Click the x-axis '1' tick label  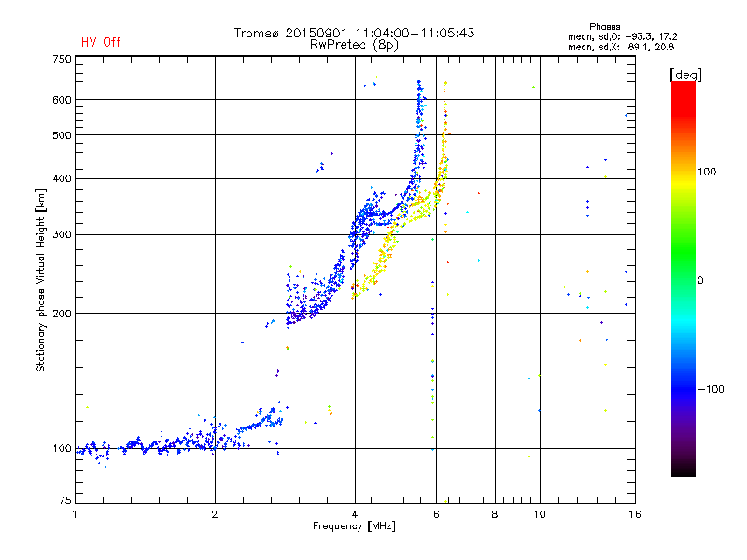[x=75, y=514]
